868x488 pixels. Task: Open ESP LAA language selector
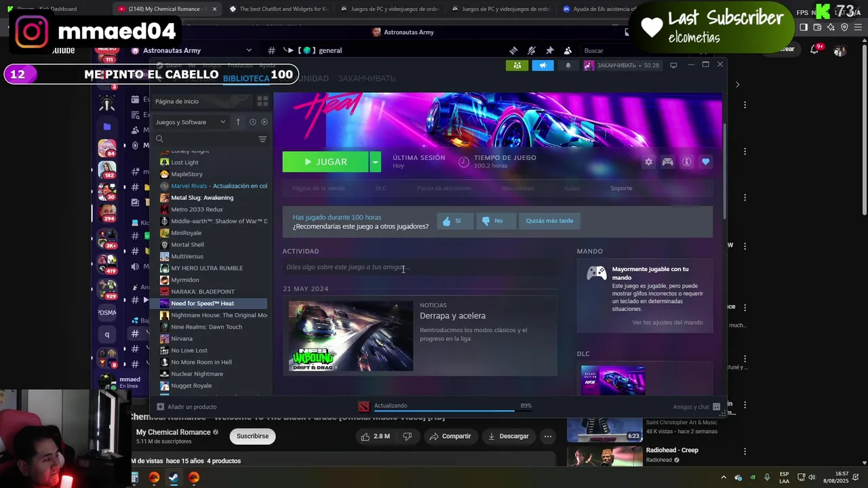784,477
